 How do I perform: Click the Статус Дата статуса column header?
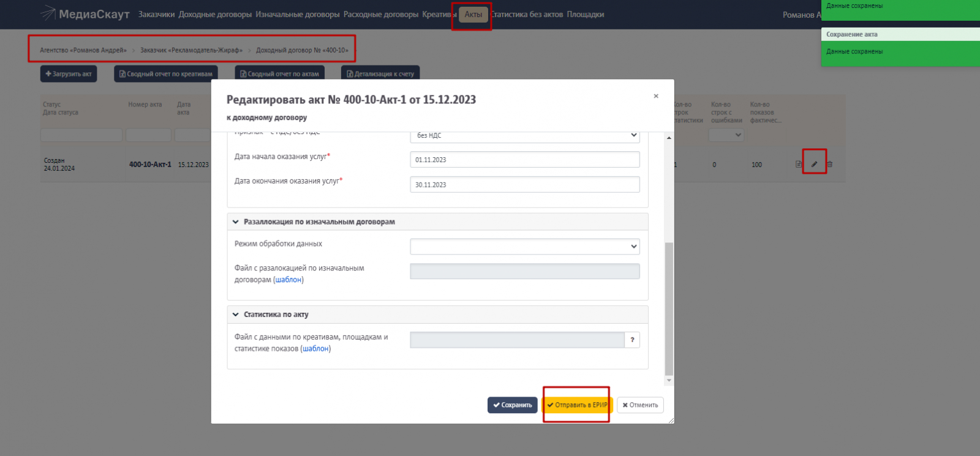(61, 108)
